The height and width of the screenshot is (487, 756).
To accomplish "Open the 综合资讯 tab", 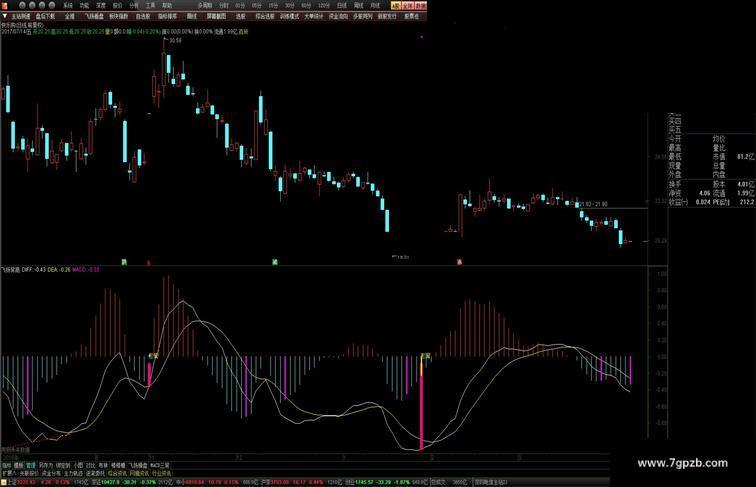I will coord(117,473).
